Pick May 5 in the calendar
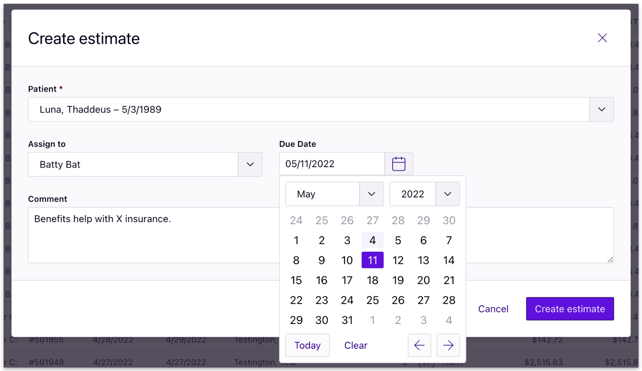This screenshot has width=642, height=371. point(398,240)
